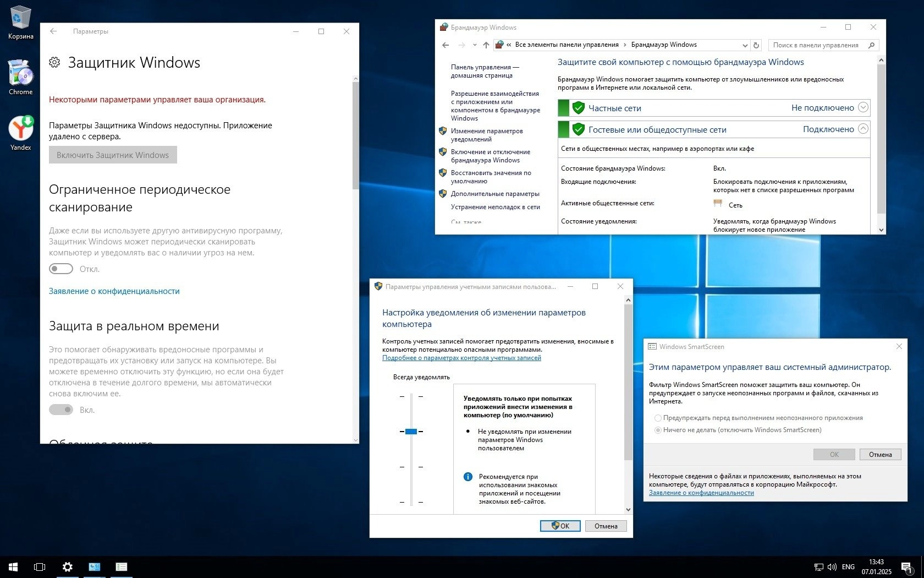Click Подробнее о параметрах контроля учетных записей

coord(461,358)
